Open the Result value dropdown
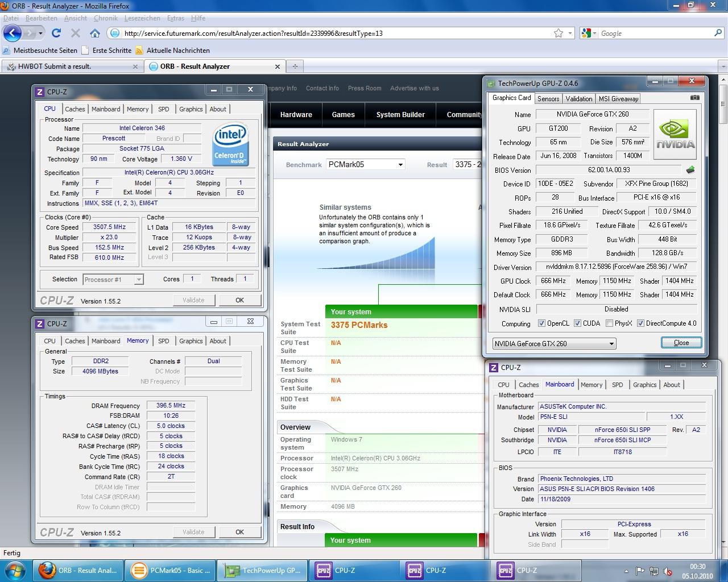The image size is (728, 582). 468,164
